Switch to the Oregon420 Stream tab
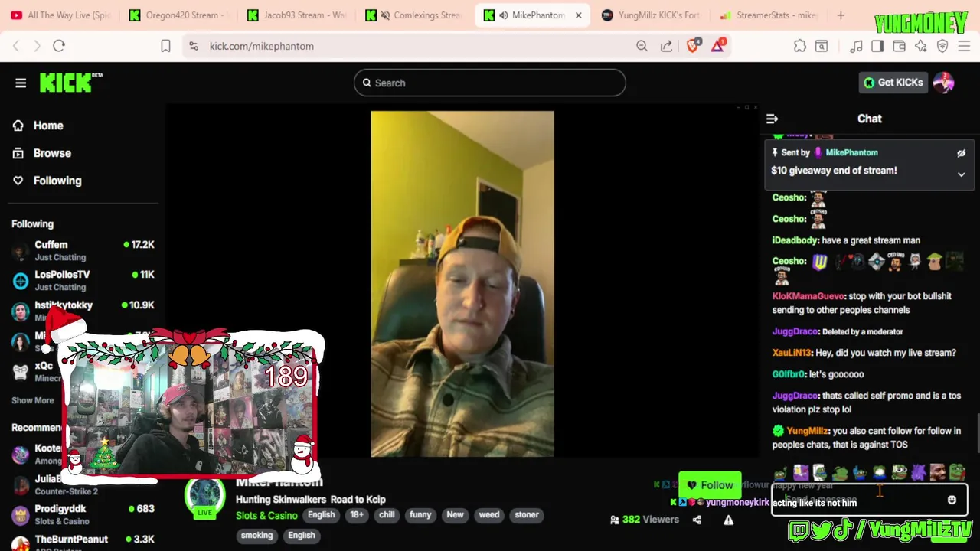This screenshot has width=980, height=551. 178,15
